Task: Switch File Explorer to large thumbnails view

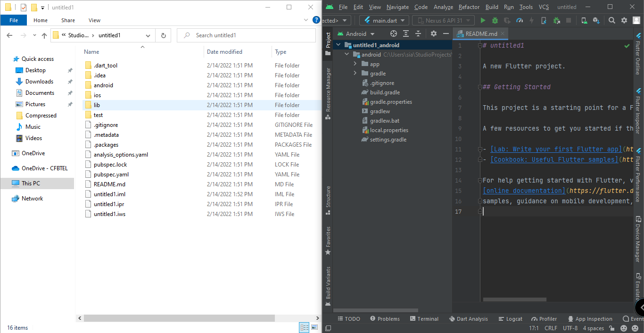Action: [314, 327]
